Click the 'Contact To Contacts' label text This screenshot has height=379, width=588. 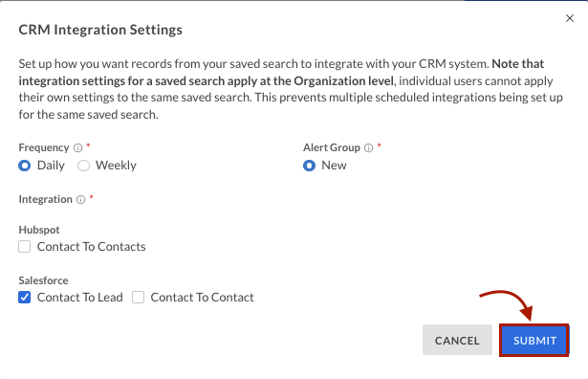pos(91,247)
